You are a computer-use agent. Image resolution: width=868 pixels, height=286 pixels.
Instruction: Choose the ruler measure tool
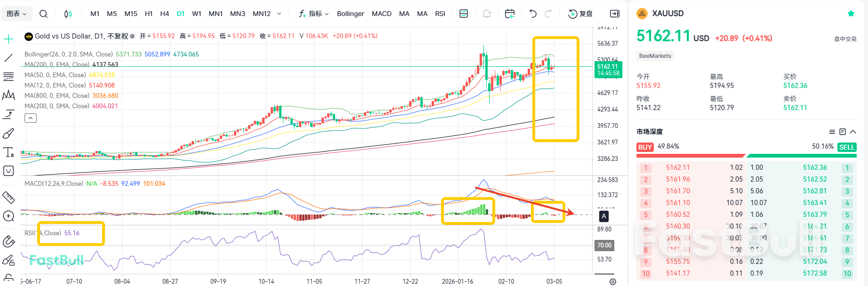[8, 197]
